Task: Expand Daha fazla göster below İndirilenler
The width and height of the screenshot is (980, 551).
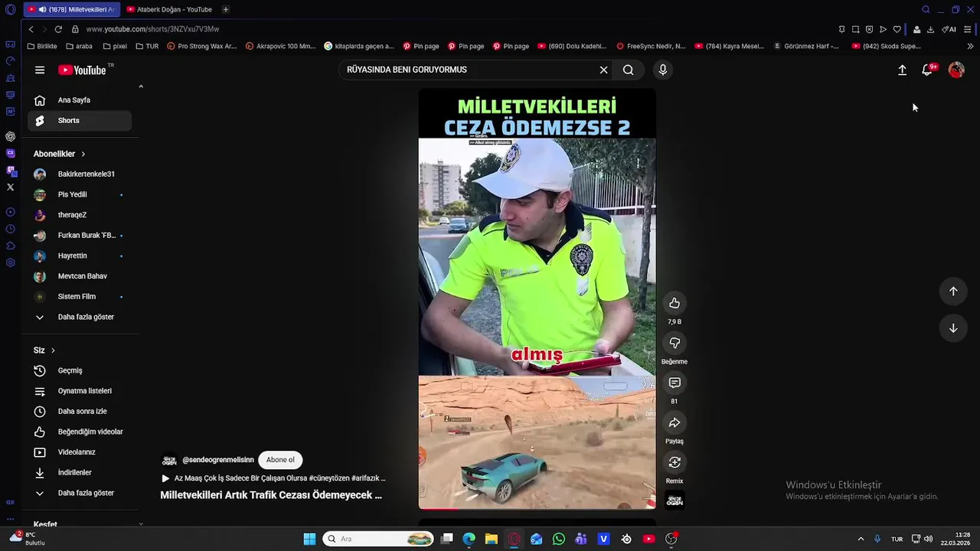Action: [x=80, y=493]
